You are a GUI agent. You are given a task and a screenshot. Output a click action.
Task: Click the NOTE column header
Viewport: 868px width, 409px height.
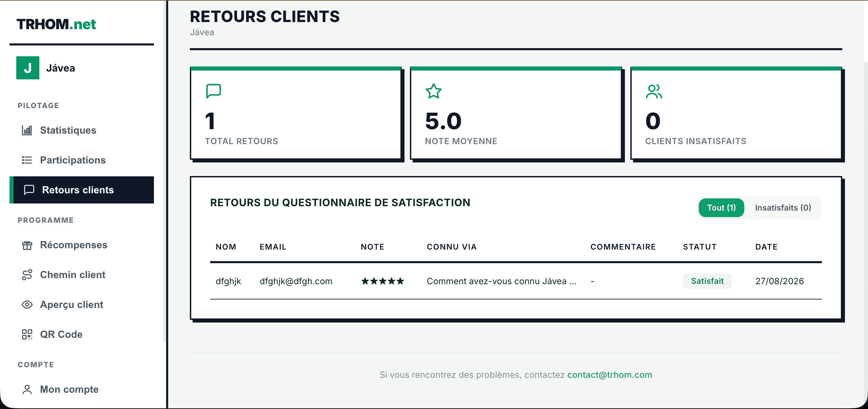pyautogui.click(x=372, y=247)
